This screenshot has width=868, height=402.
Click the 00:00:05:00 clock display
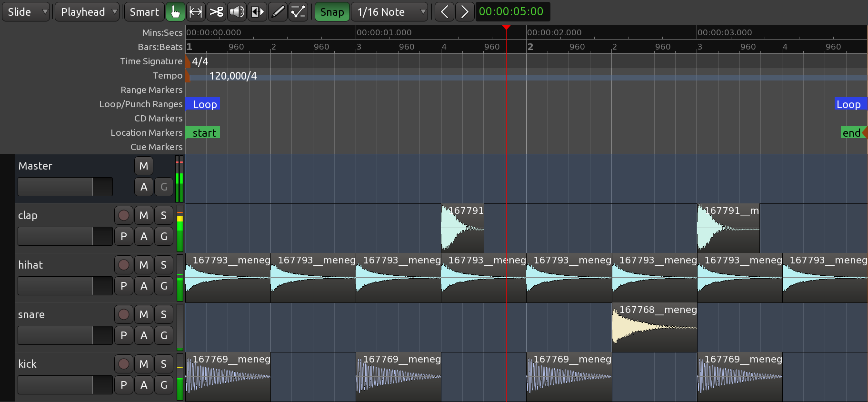[513, 12]
